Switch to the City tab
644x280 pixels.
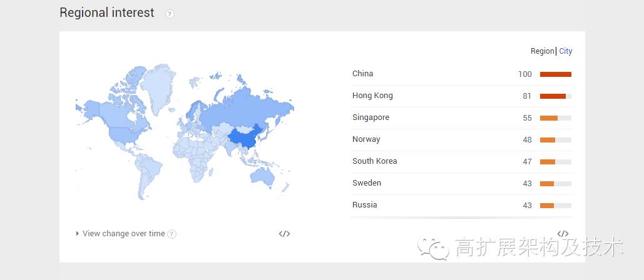coord(566,51)
